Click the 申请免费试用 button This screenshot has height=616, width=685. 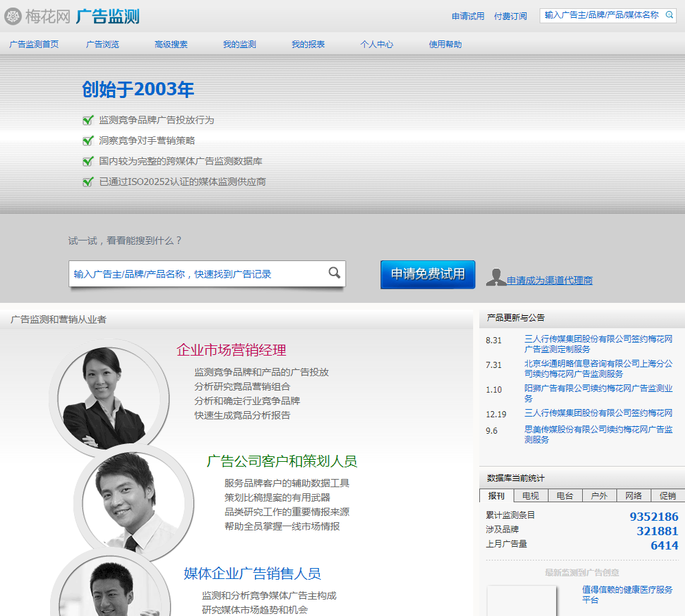(x=428, y=274)
